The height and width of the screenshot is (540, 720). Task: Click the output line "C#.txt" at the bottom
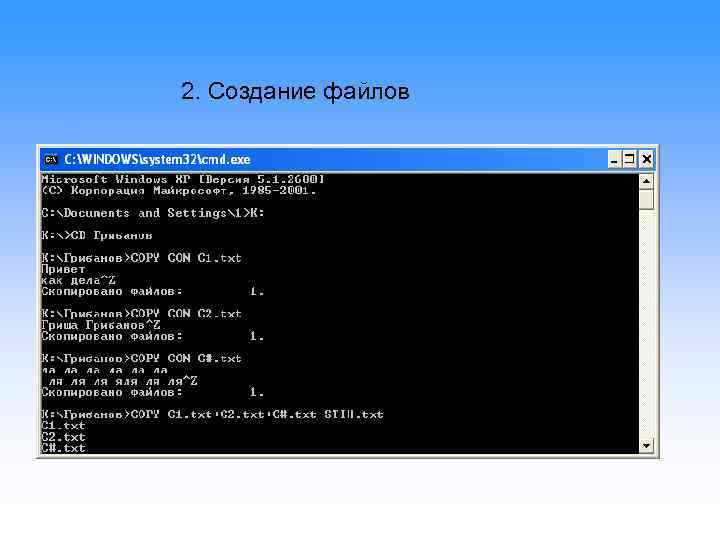63,448
